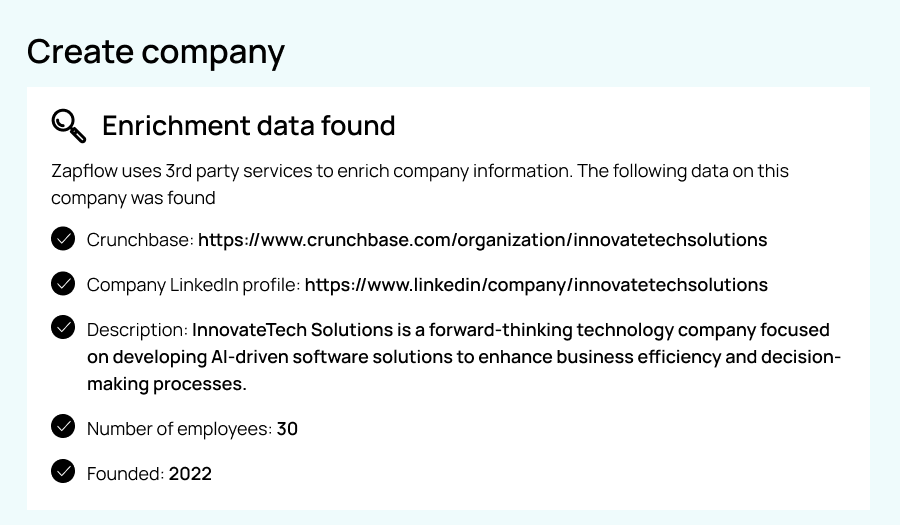Click the Zapflow 3rd party services explanation text
The width and height of the screenshot is (900, 525).
tap(420, 184)
